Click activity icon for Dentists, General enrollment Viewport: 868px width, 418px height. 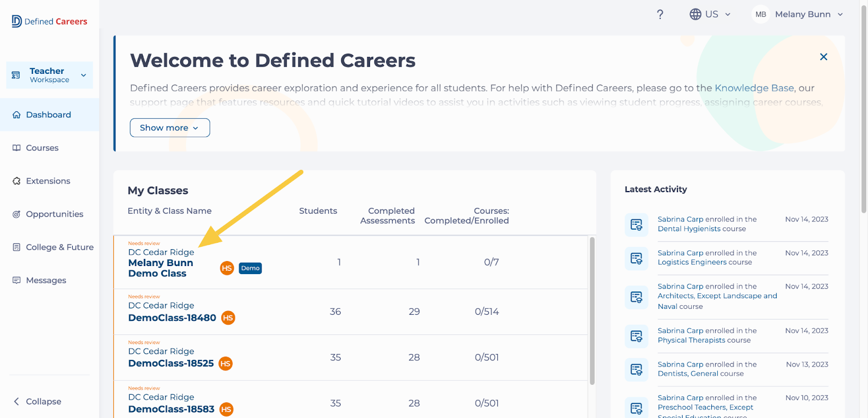tap(636, 370)
